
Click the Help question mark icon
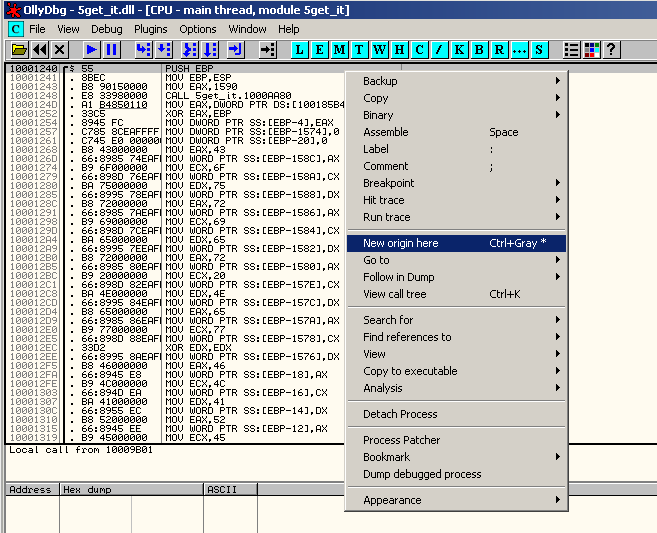click(611, 49)
